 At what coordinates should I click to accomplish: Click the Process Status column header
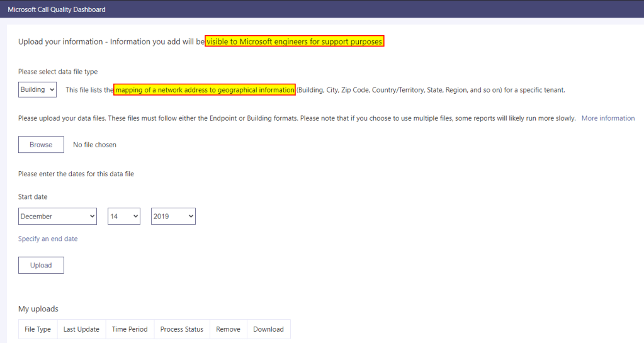(x=182, y=329)
